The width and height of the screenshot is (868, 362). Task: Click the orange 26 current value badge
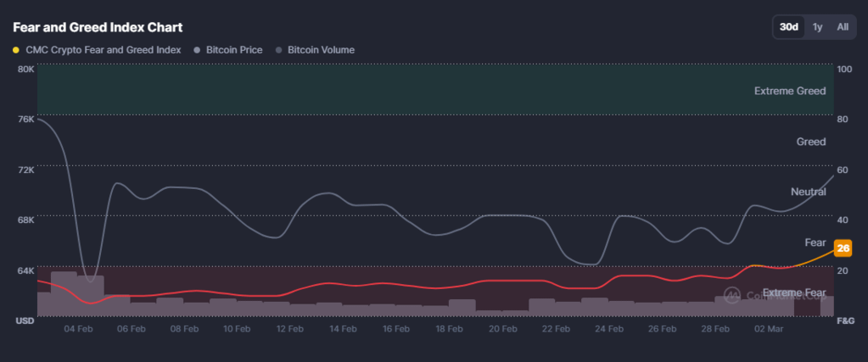pos(843,248)
